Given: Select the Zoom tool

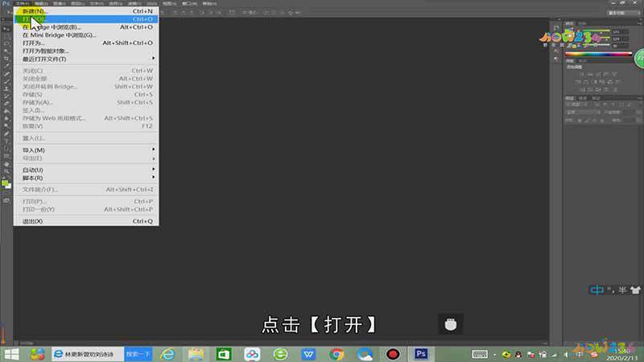Looking at the screenshot, I should [x=6, y=171].
